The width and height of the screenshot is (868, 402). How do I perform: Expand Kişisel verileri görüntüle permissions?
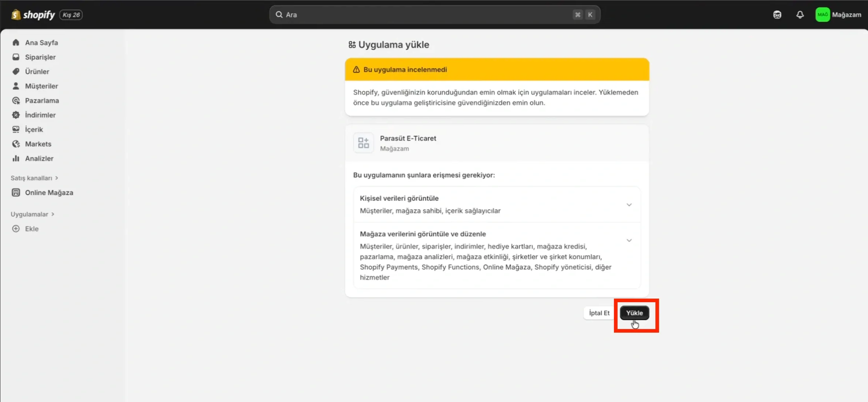[629, 205]
